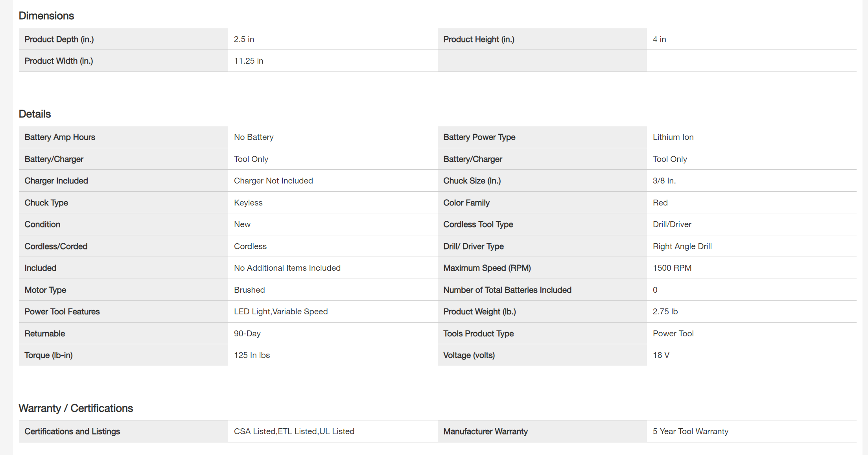Select the Returnable row label

pos(45,334)
